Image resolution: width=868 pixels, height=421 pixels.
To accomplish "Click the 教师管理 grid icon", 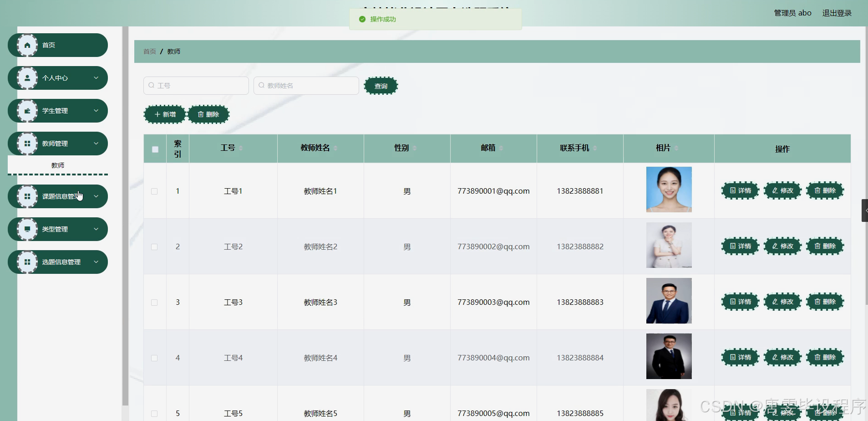I will coord(27,144).
